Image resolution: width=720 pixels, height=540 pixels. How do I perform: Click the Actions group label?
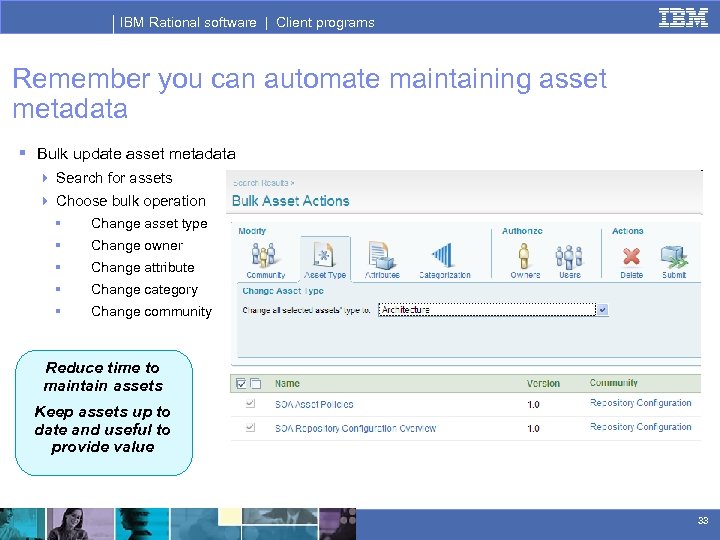[x=628, y=231]
